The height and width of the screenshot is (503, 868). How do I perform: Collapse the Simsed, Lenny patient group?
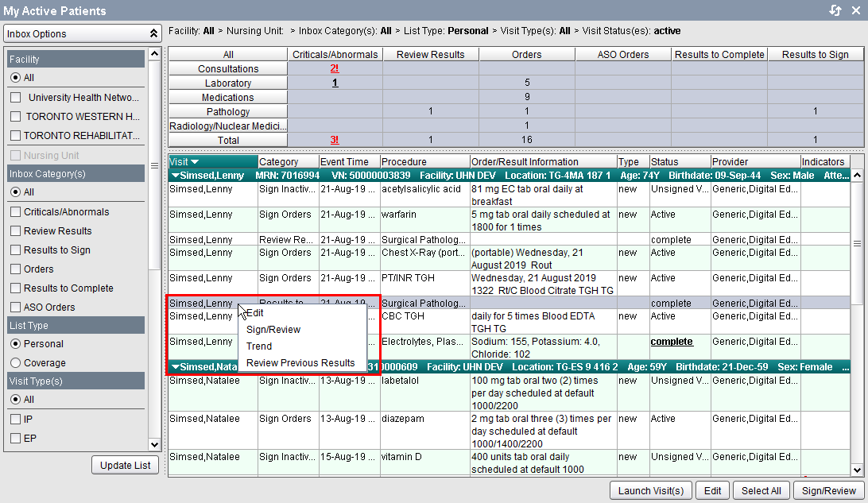(175, 176)
